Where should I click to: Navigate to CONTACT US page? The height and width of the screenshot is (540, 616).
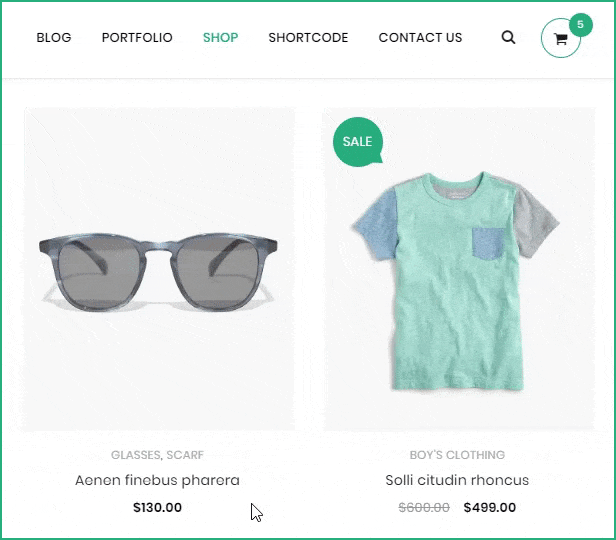click(420, 38)
